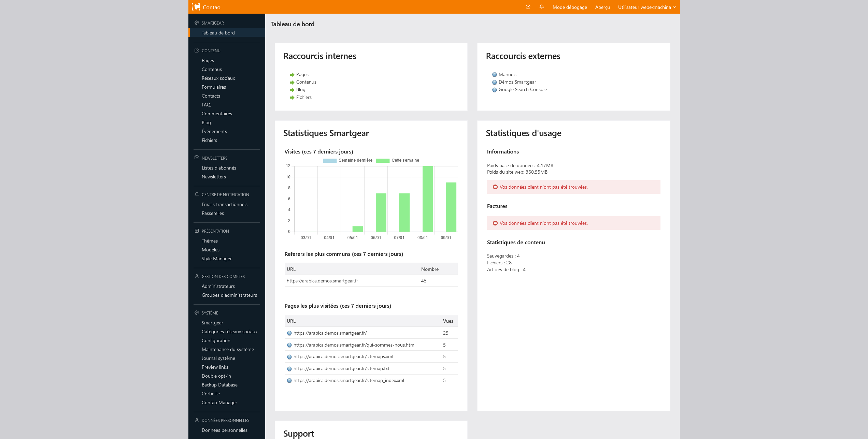This screenshot has height=439, width=868.
Task: Open Double opt-in in sidebar
Action: (216, 376)
